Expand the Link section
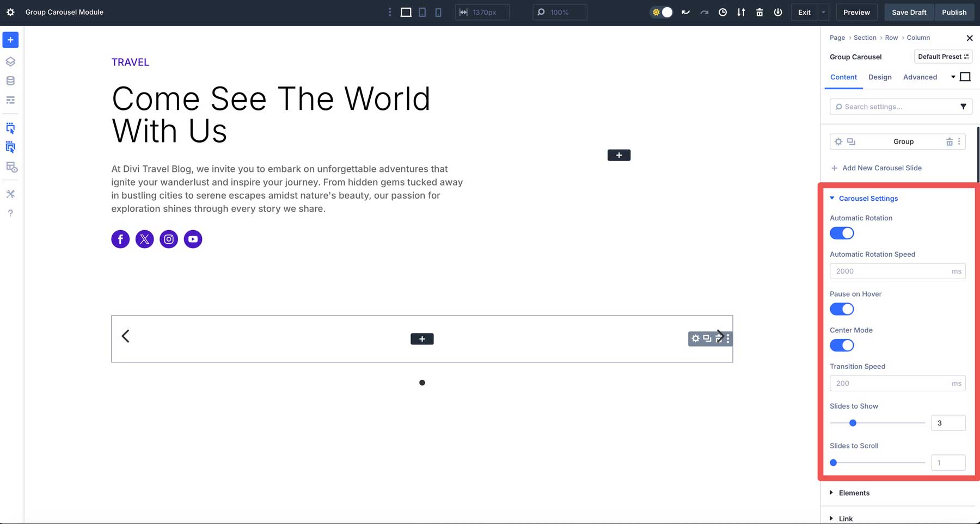The image size is (980, 524). [x=846, y=518]
